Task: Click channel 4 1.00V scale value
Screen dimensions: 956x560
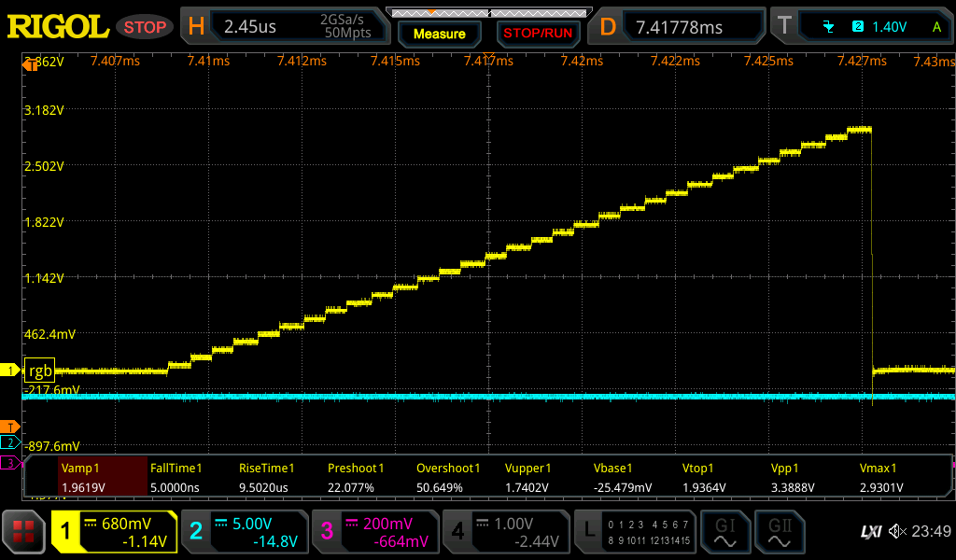Action: pyautogui.click(x=513, y=524)
